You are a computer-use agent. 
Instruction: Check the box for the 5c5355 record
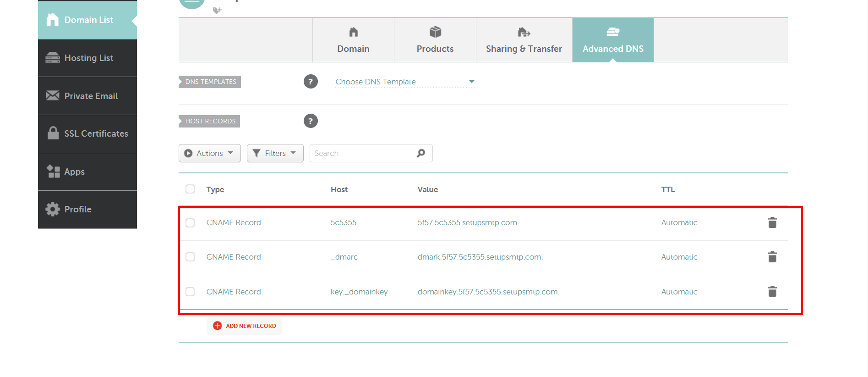[190, 223]
